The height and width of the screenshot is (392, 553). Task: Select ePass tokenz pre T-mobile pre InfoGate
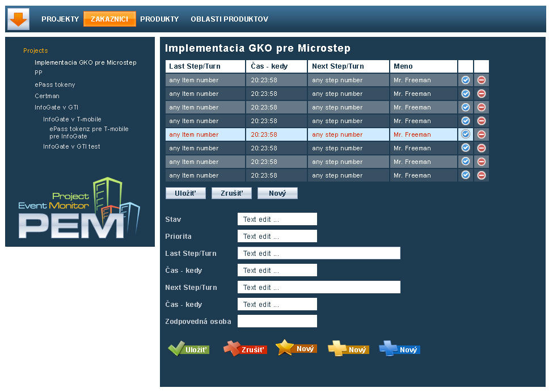89,133
